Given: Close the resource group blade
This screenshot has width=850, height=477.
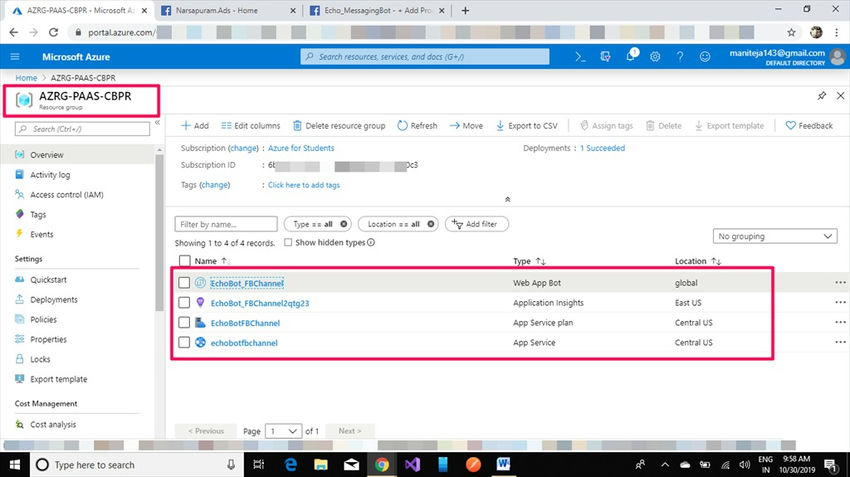Looking at the screenshot, I should click(840, 96).
